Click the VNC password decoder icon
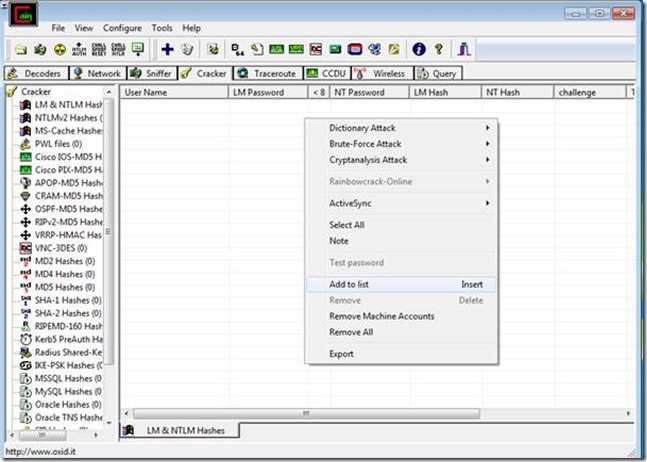 pos(316,50)
